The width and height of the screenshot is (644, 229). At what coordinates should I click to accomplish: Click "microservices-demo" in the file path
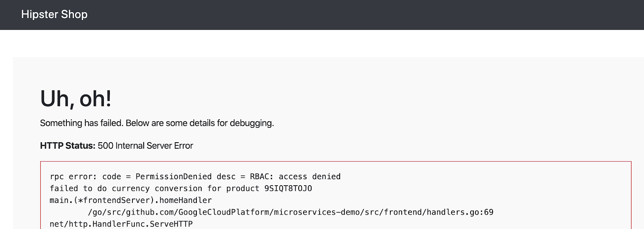(317, 212)
